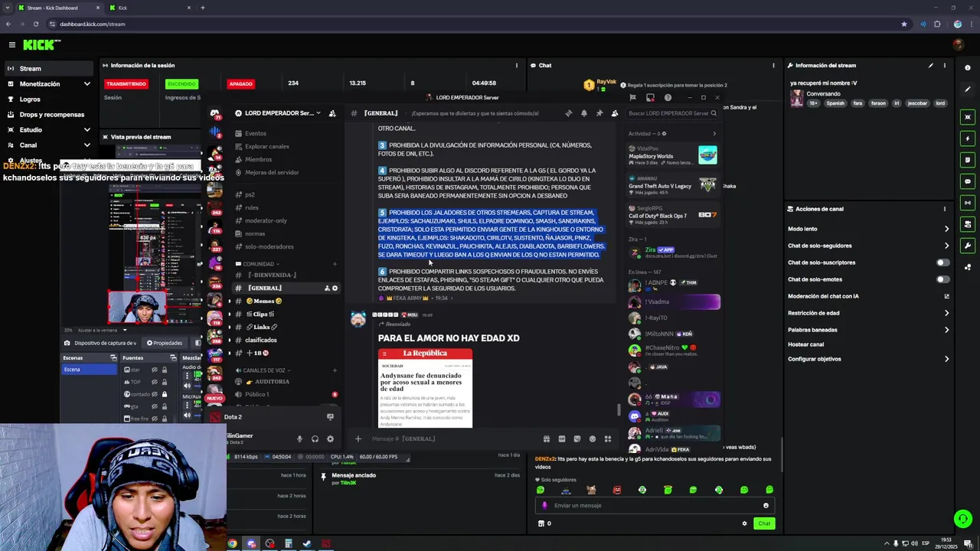Open La República article thumbnail
Screen dimensions: 980x551
point(425,388)
